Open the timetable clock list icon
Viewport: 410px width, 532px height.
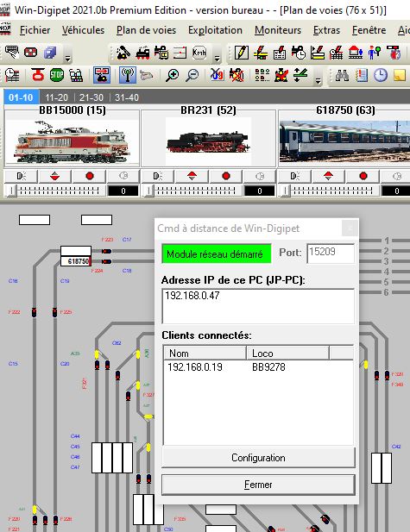tap(12, 75)
